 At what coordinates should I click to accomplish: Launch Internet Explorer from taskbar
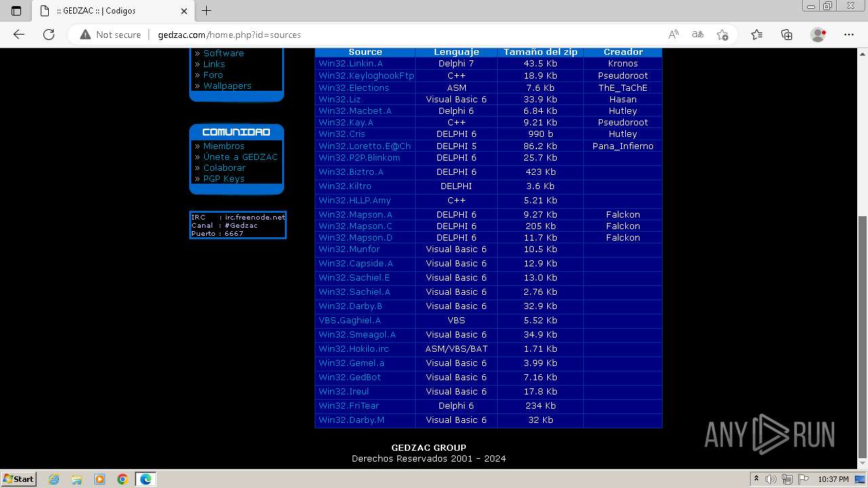pyautogui.click(x=54, y=479)
